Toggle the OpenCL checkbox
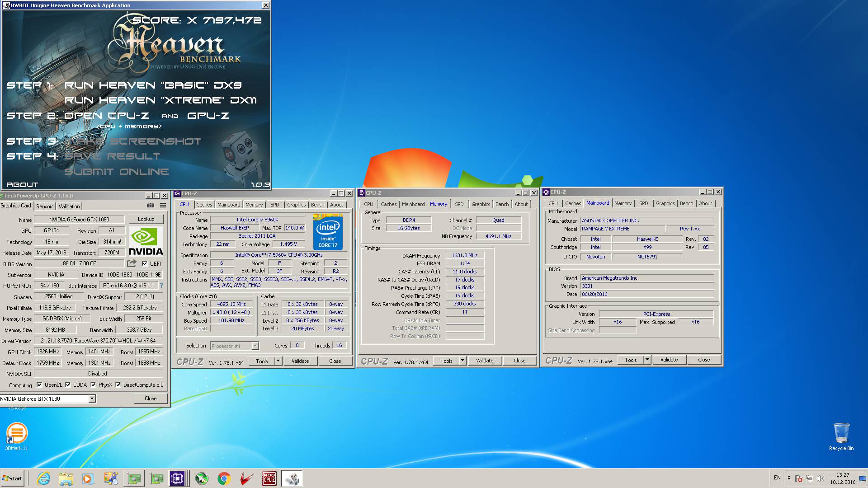This screenshot has height=488, width=868. [x=39, y=385]
